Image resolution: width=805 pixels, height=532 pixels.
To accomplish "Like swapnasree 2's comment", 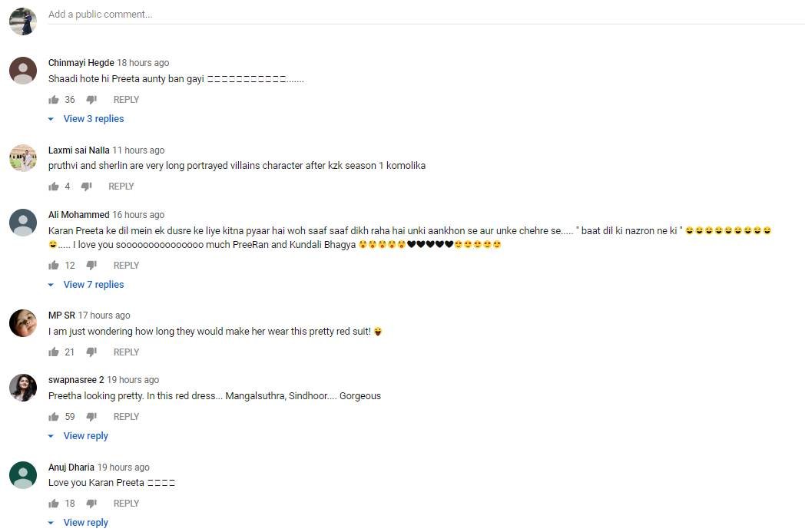I will coord(54,417).
